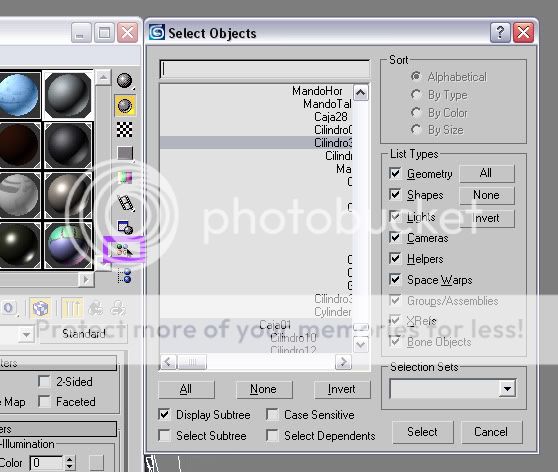Click the Make Preview film strip icon
This screenshot has width=558, height=472.
coord(126,203)
